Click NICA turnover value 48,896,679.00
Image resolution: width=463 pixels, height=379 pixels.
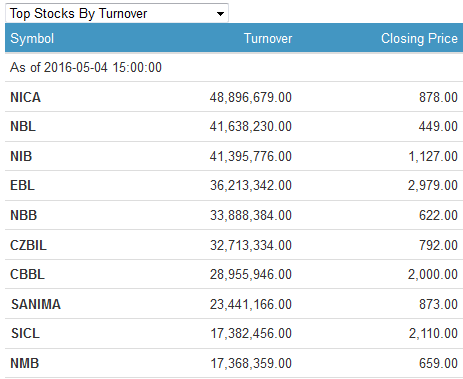[251, 97]
